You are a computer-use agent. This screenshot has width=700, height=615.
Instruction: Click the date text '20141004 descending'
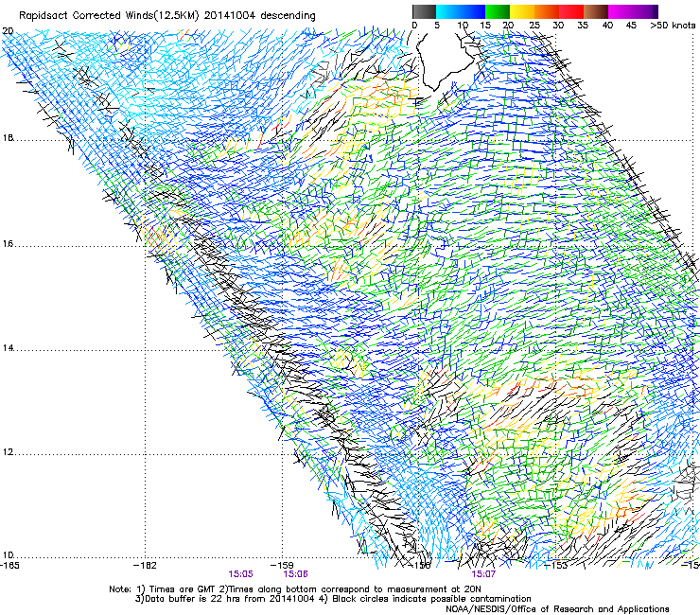(260, 16)
